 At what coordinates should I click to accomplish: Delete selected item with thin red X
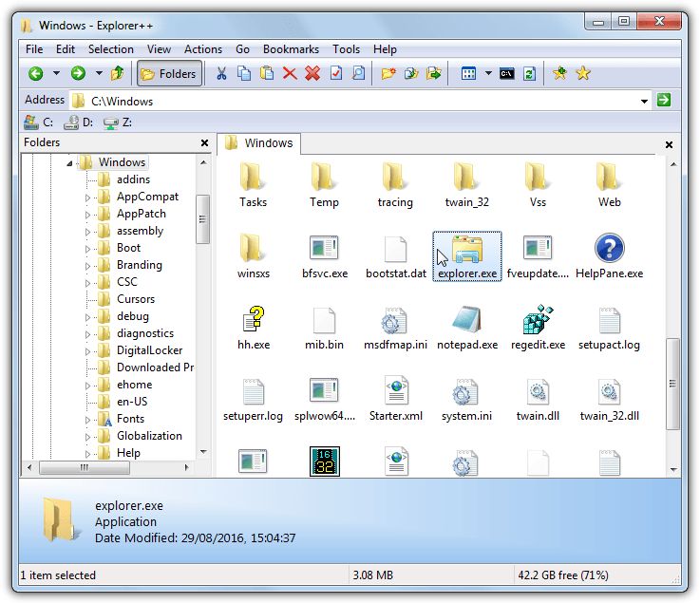(290, 73)
